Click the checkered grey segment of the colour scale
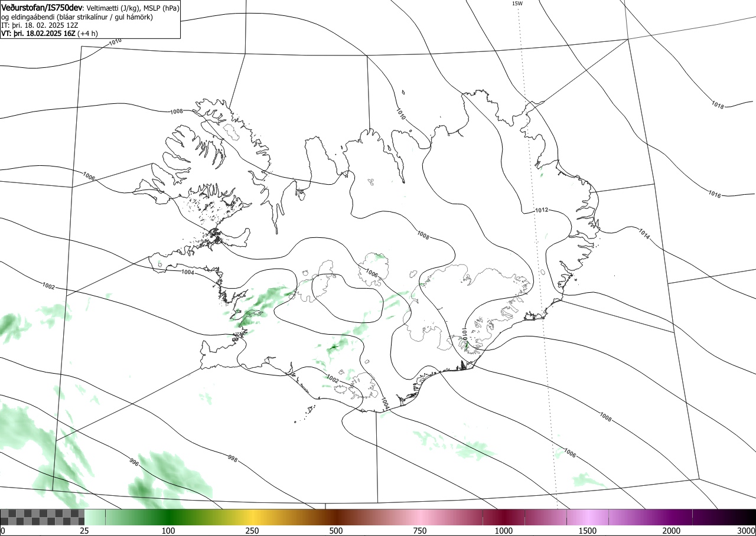 click(43, 517)
